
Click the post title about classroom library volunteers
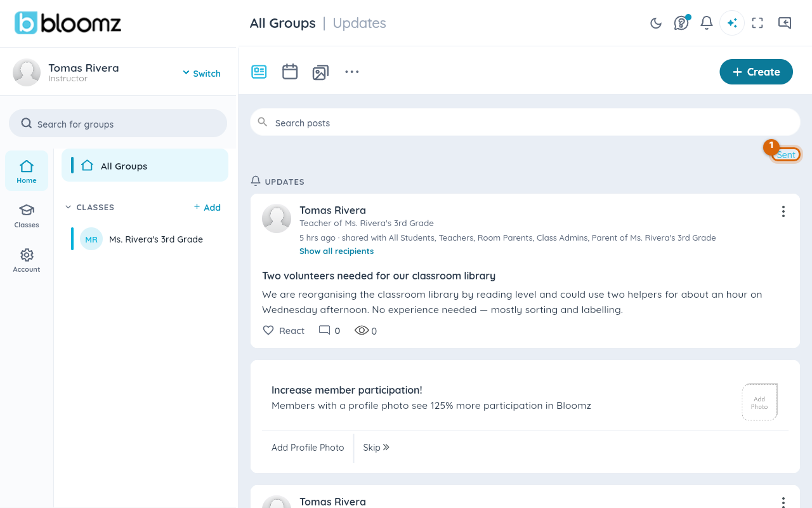tap(379, 276)
